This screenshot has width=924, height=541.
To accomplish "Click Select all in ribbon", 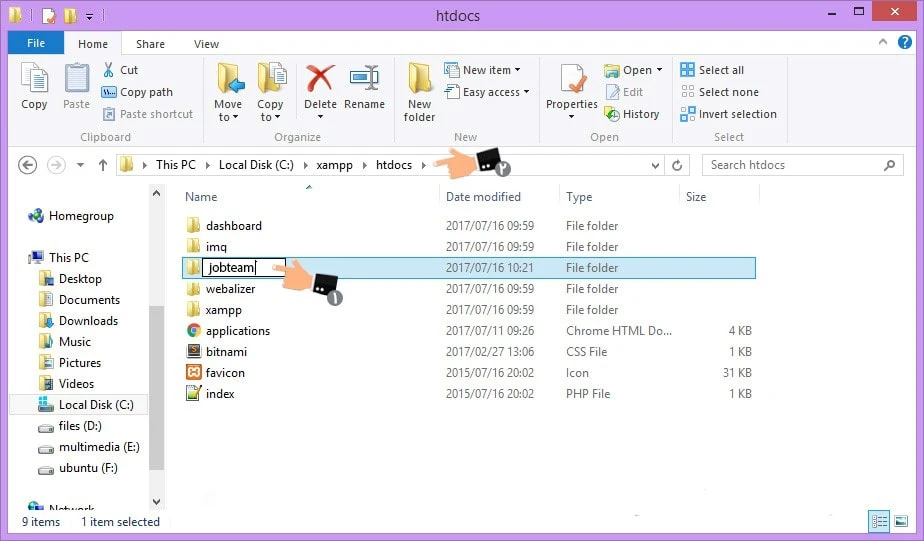I will pos(712,70).
